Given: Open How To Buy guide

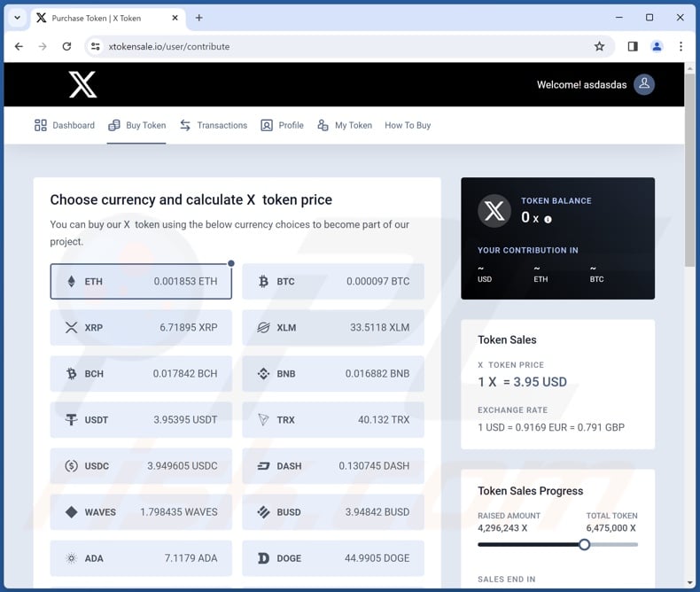Looking at the screenshot, I should tap(408, 125).
